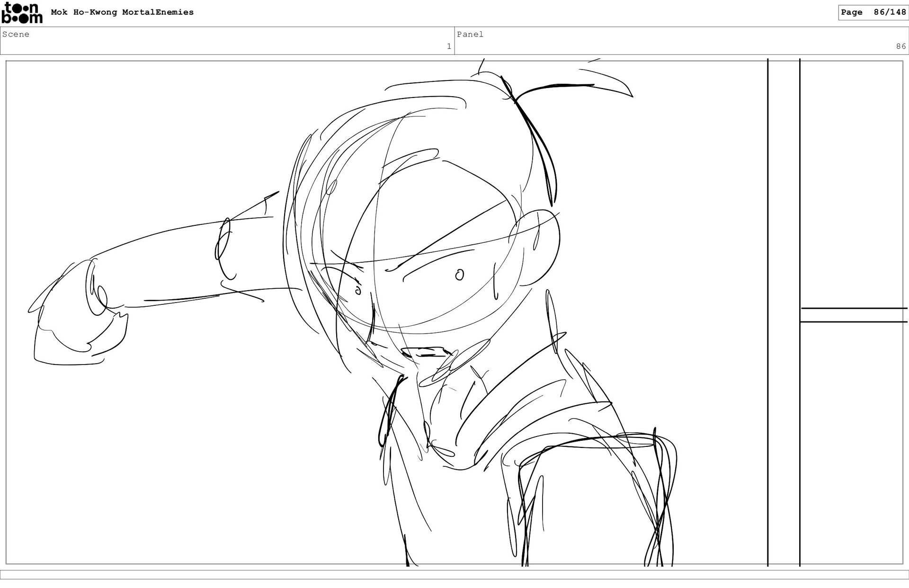This screenshot has width=909, height=588.
Task: Click the panel number 86 field
Action: 900,46
